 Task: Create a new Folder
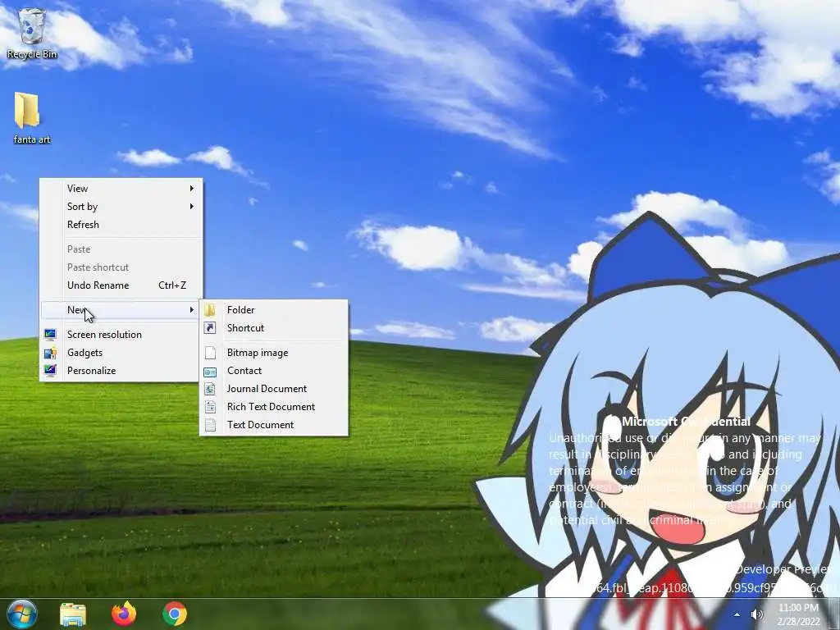point(274,309)
